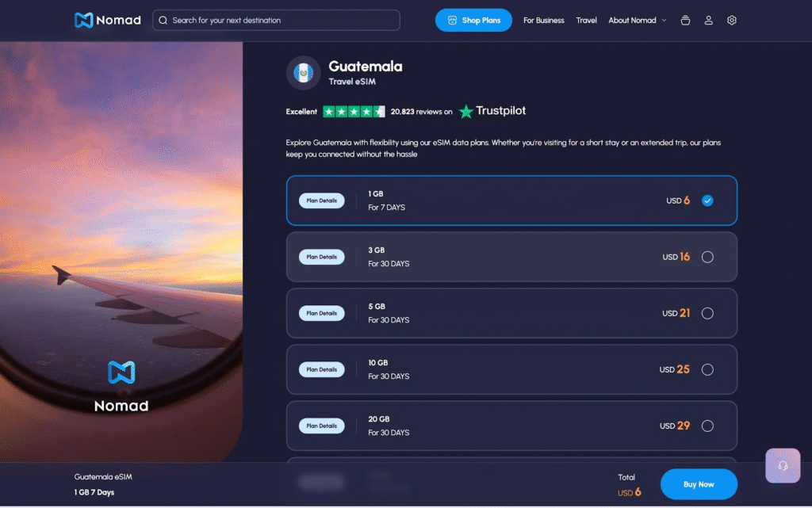The image size is (812, 508).
Task: Click the USD 21 price text
Action: pos(676,313)
